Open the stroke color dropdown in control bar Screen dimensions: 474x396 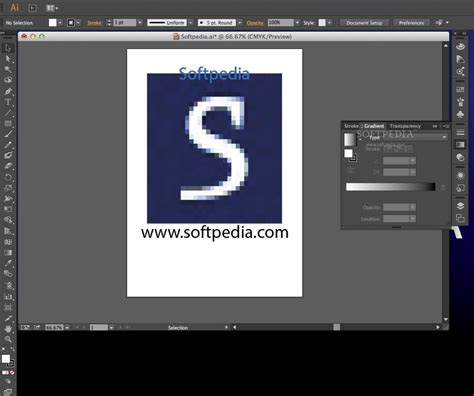pos(78,23)
